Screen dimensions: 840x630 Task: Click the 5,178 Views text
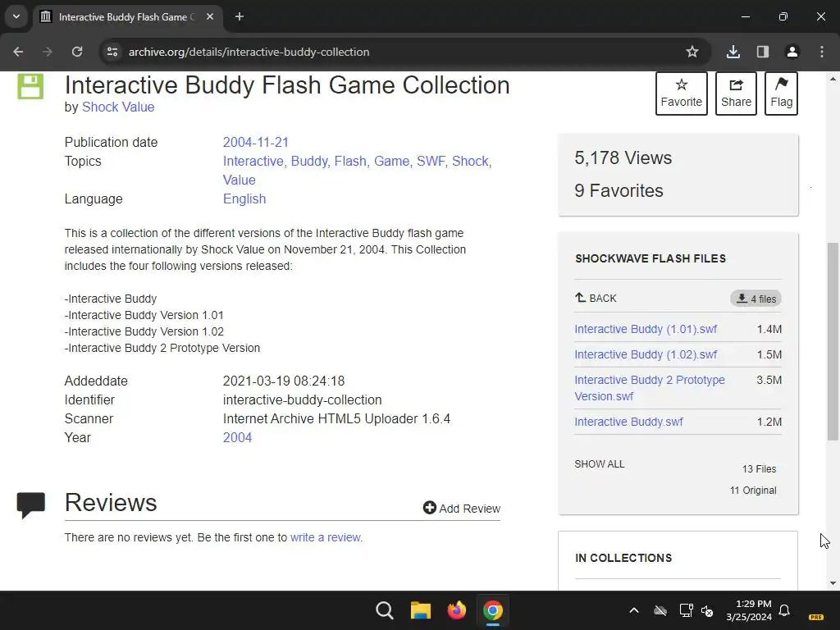coord(623,158)
